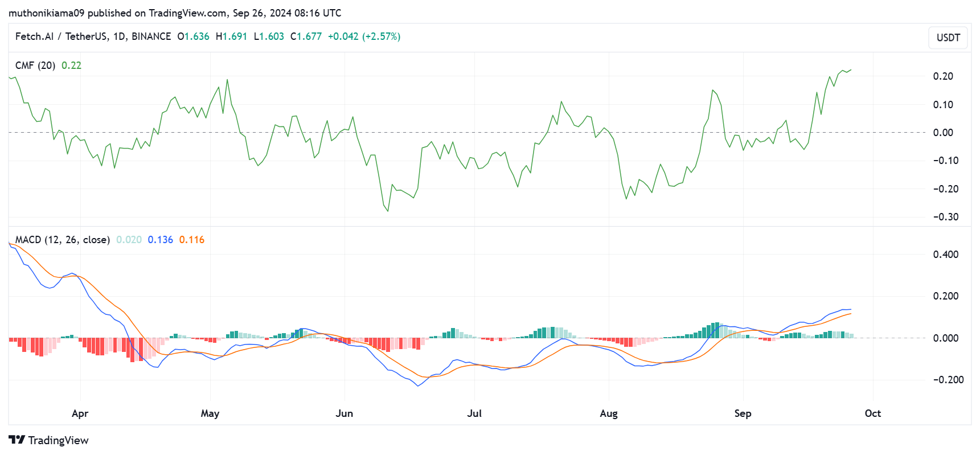The width and height of the screenshot is (980, 455).
Task: Click the MACD signal value 0.116
Action: 192,240
